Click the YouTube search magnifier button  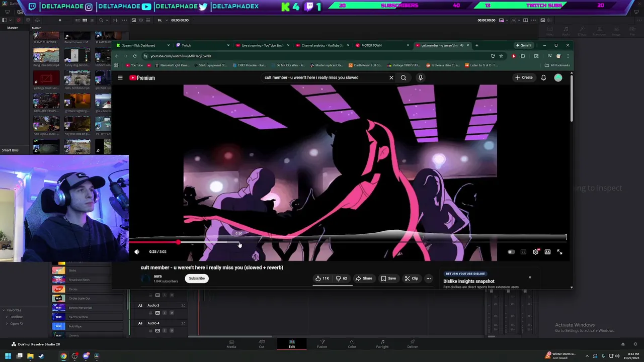point(404,78)
